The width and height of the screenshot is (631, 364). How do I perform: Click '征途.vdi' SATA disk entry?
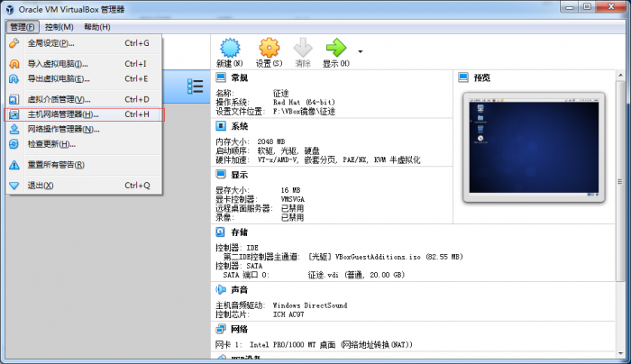tap(323, 275)
